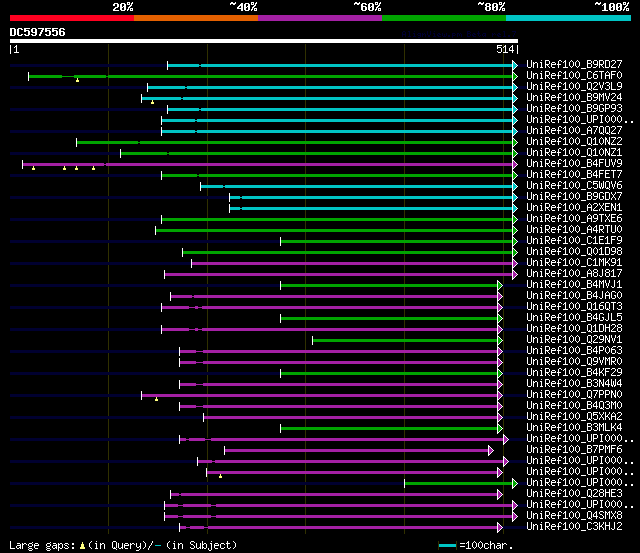Click the yellow gap marker under the B9MV24 row
This screenshot has height=553, width=640.
152,102
